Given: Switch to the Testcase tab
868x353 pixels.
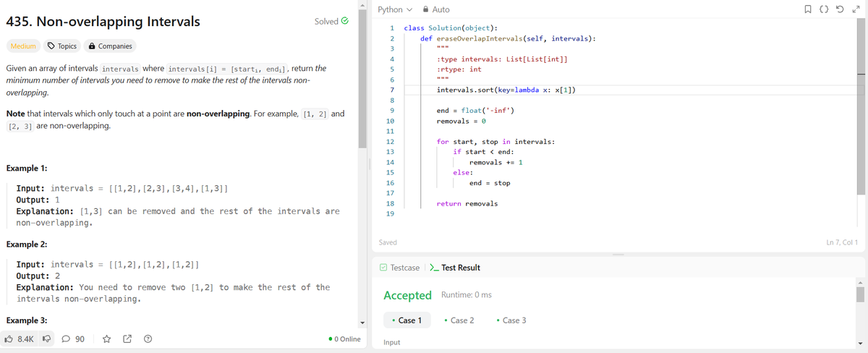Looking at the screenshot, I should coord(399,268).
